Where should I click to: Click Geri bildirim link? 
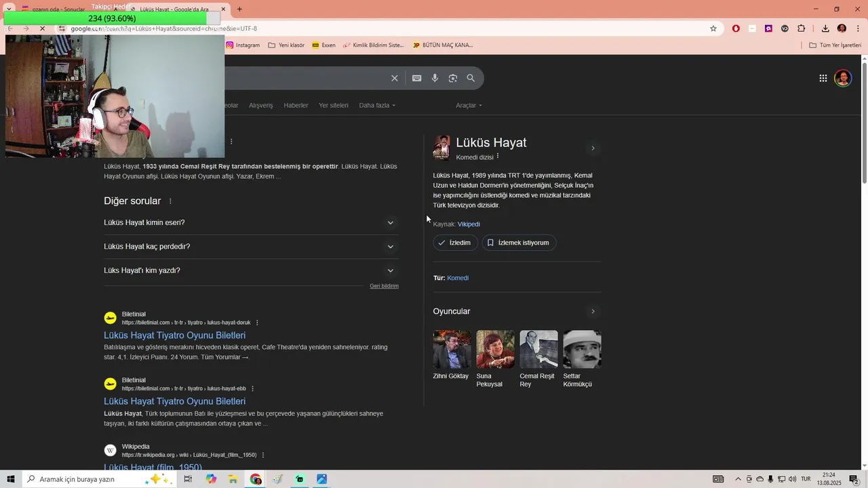(384, 286)
